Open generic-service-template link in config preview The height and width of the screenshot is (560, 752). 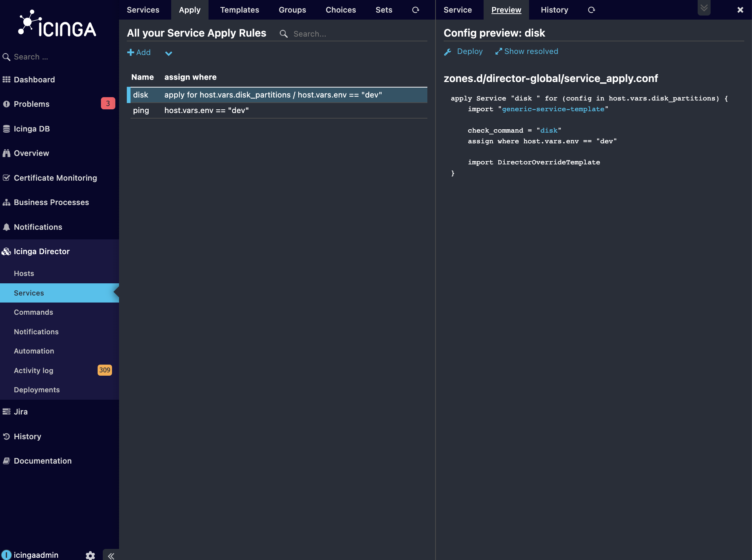point(553,109)
